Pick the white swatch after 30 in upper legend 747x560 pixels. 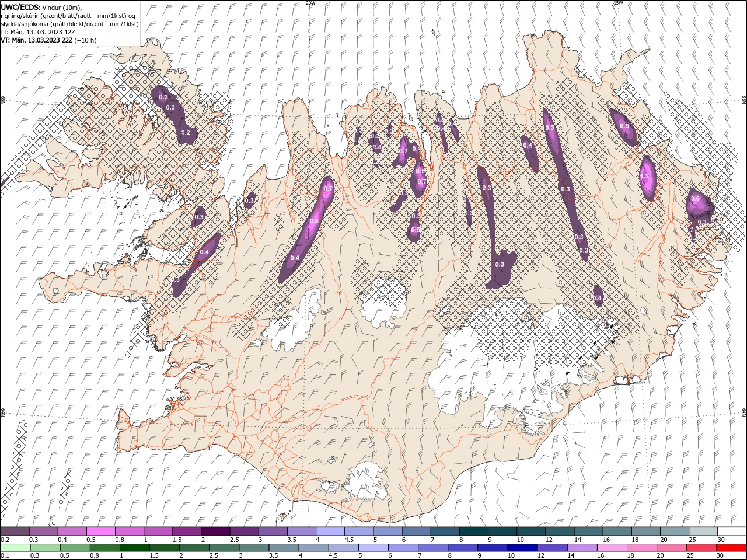[732, 531]
